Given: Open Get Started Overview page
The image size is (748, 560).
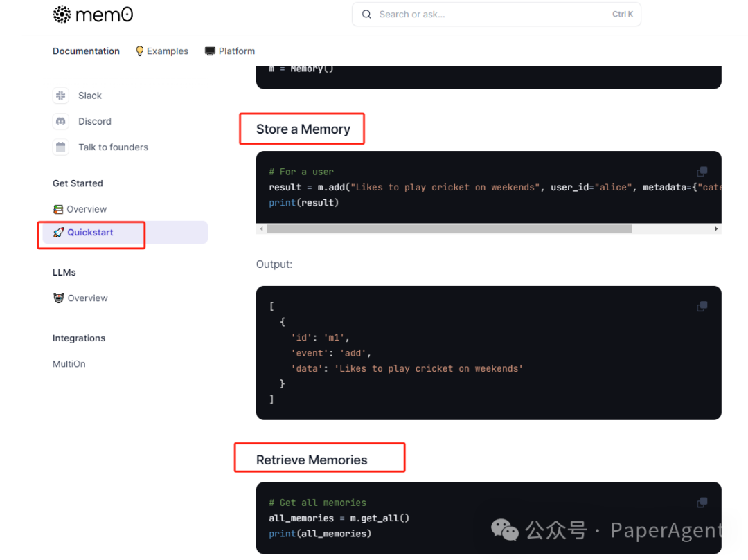Looking at the screenshot, I should pyautogui.click(x=87, y=209).
